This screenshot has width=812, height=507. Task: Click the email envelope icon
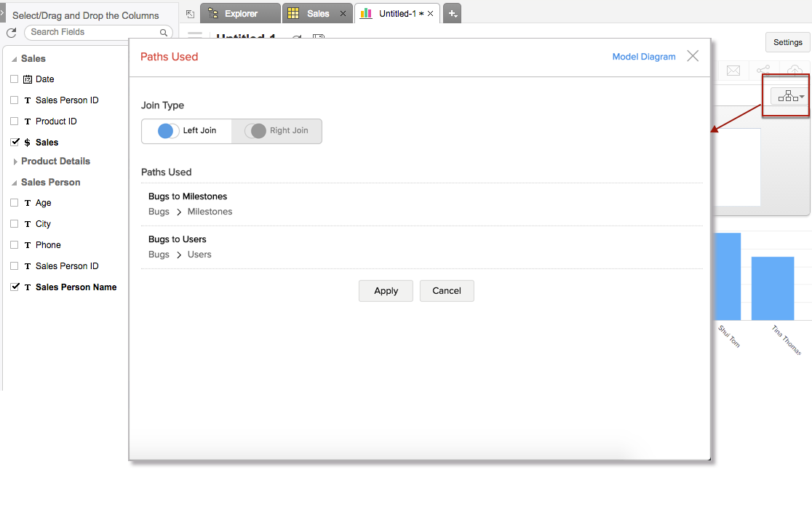click(x=733, y=70)
